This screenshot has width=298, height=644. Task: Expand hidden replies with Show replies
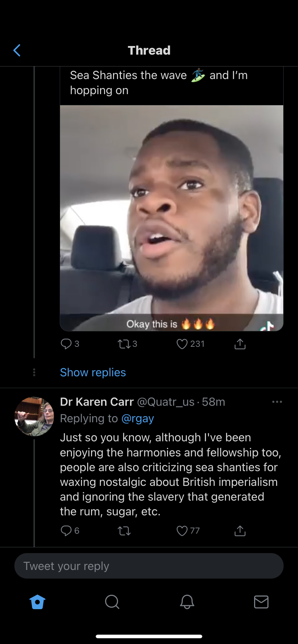(x=93, y=372)
